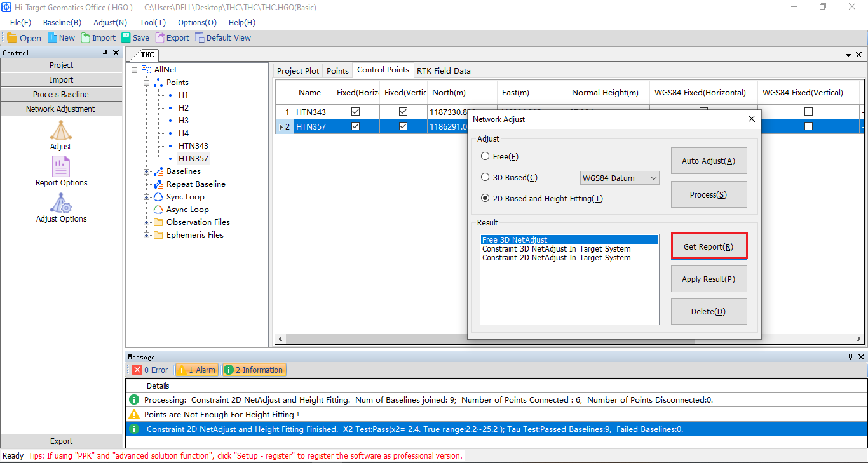Viewport: 868px width, 463px height.
Task: Show the 1 Alarm message filter
Action: [x=197, y=370]
